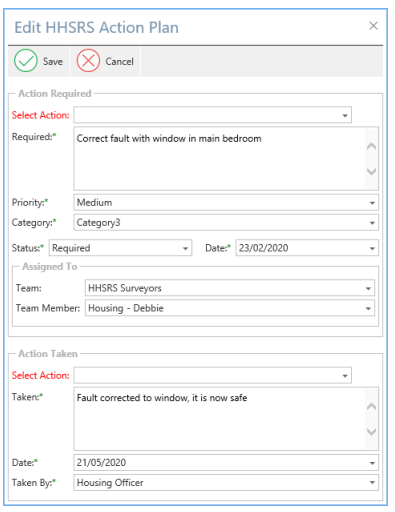The width and height of the screenshot is (395, 512).
Task: Expand the Priority dropdown showing Medium
Action: [x=372, y=203]
